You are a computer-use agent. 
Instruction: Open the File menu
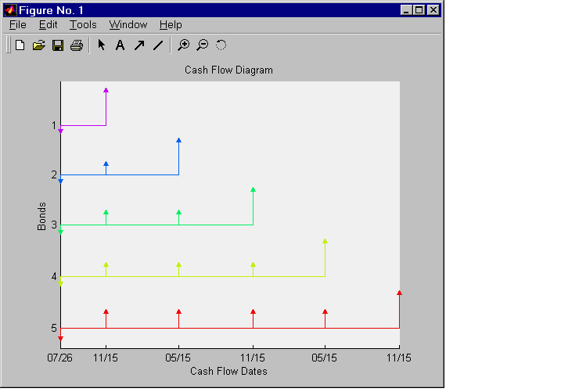(x=18, y=25)
